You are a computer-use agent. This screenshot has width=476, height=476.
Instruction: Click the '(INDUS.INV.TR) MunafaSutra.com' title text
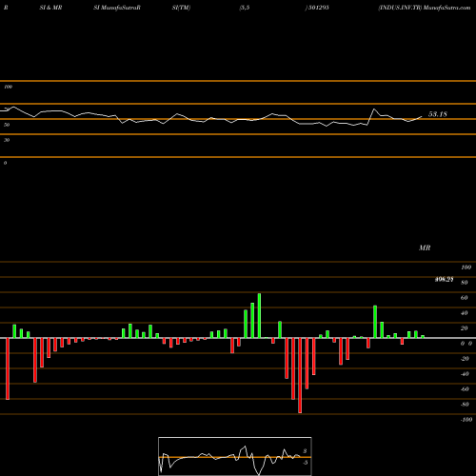[x=425, y=8]
